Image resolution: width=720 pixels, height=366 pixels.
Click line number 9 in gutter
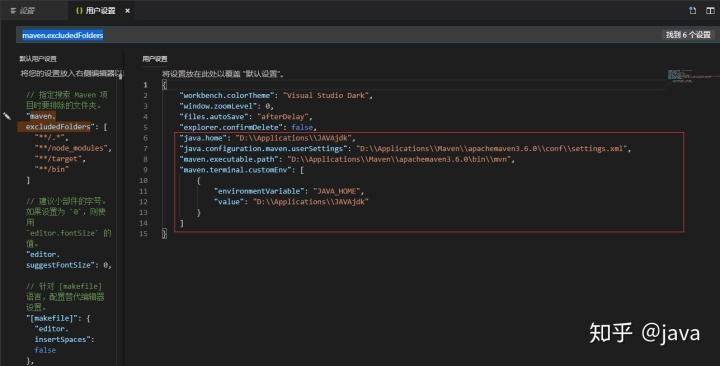(x=145, y=170)
